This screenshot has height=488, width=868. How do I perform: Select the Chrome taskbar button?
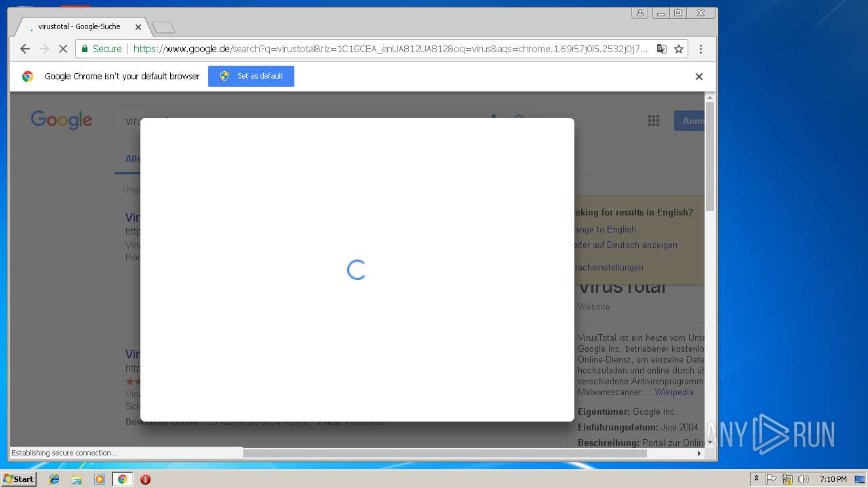pos(122,479)
